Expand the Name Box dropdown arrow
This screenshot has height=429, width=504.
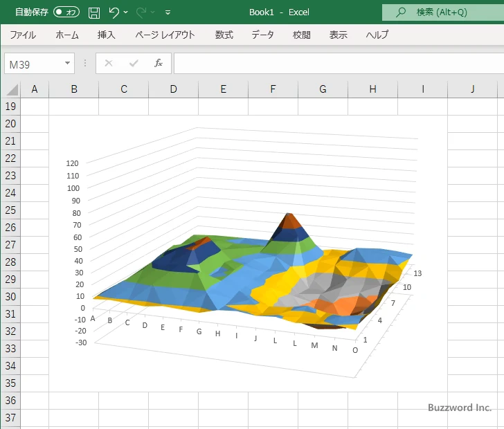(x=68, y=63)
